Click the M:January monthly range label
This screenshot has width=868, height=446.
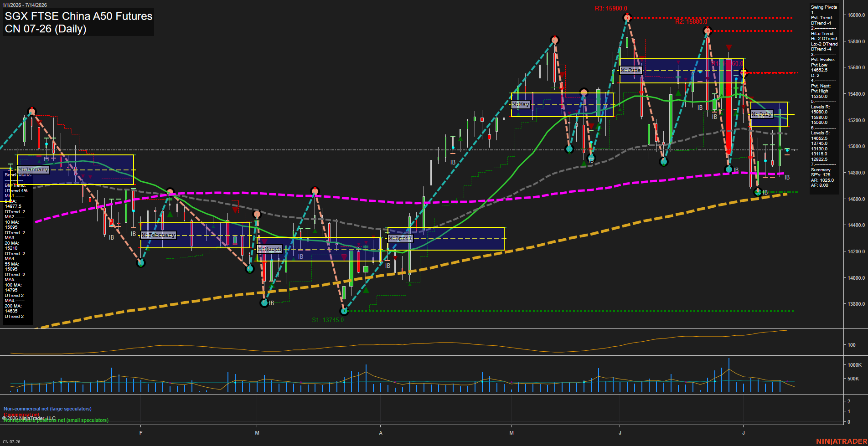[33, 169]
